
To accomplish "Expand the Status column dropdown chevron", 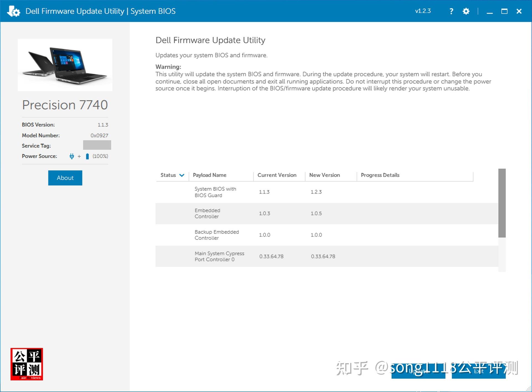I will coord(182,175).
